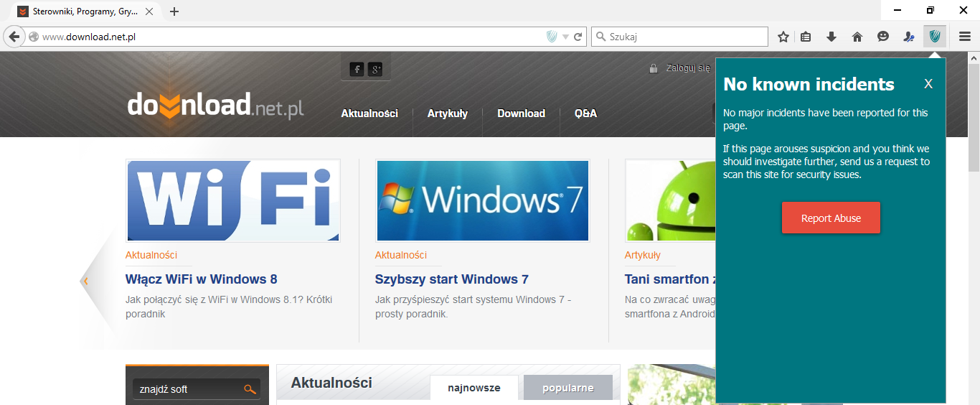
Task: Click the orange search magnifier icon
Action: (250, 389)
